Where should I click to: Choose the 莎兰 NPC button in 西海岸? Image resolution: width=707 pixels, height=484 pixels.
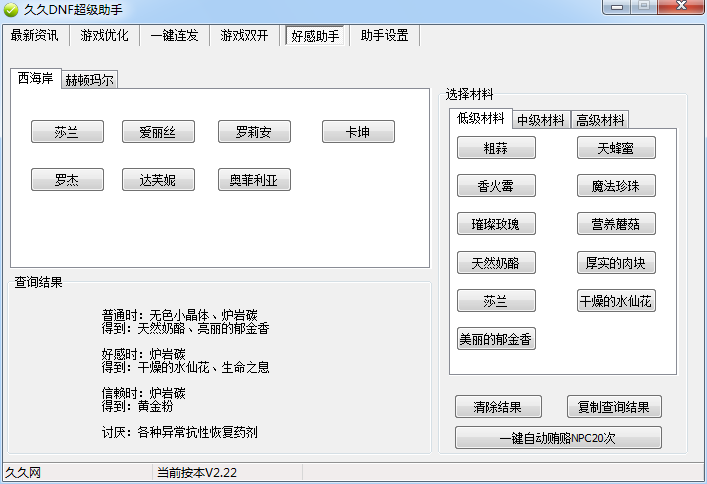tap(67, 132)
